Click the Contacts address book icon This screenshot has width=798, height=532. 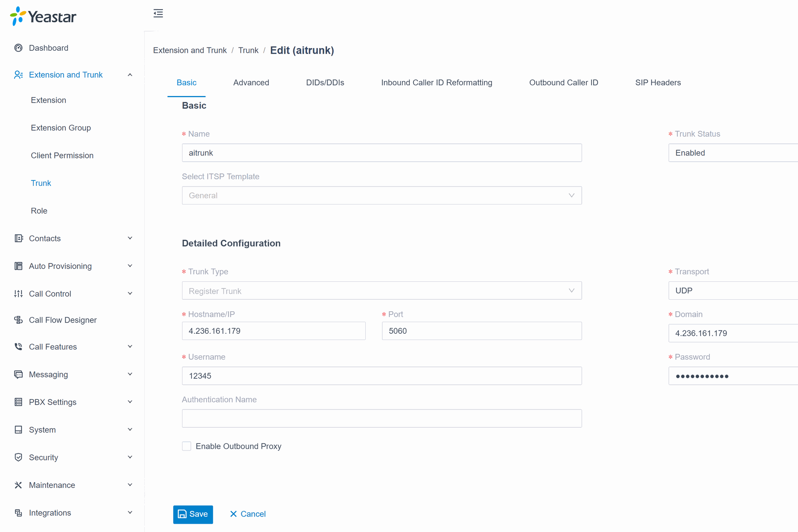(18, 238)
